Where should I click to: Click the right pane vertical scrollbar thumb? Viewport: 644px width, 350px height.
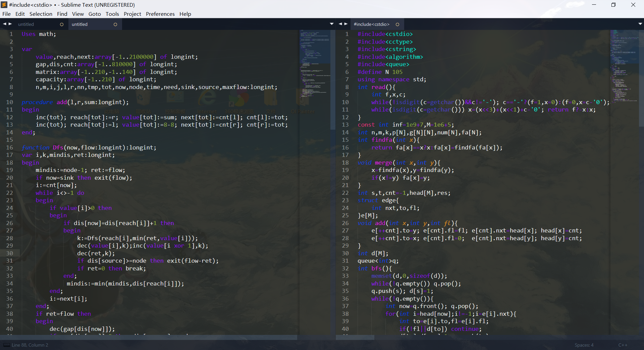[641, 78]
